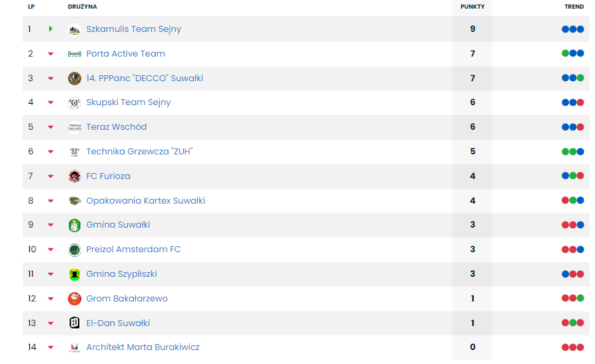This screenshot has height=364, width=595.
Task: Click the FC Furioza team logo
Action: (75, 176)
